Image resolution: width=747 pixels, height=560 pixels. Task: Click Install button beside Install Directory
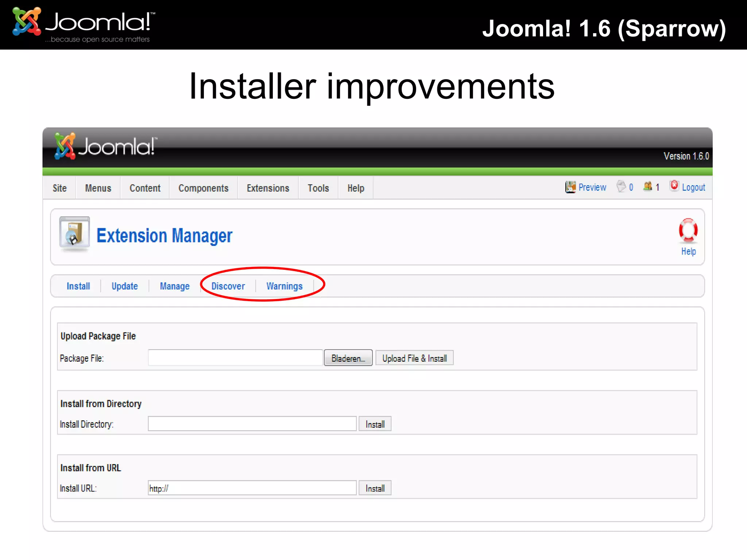click(x=375, y=424)
